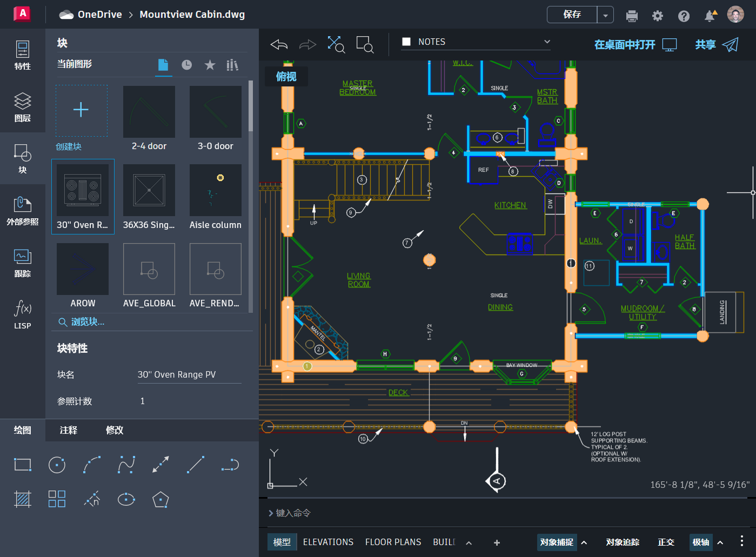Click the 共享 share button
The height and width of the screenshot is (557, 756).
pos(717,45)
